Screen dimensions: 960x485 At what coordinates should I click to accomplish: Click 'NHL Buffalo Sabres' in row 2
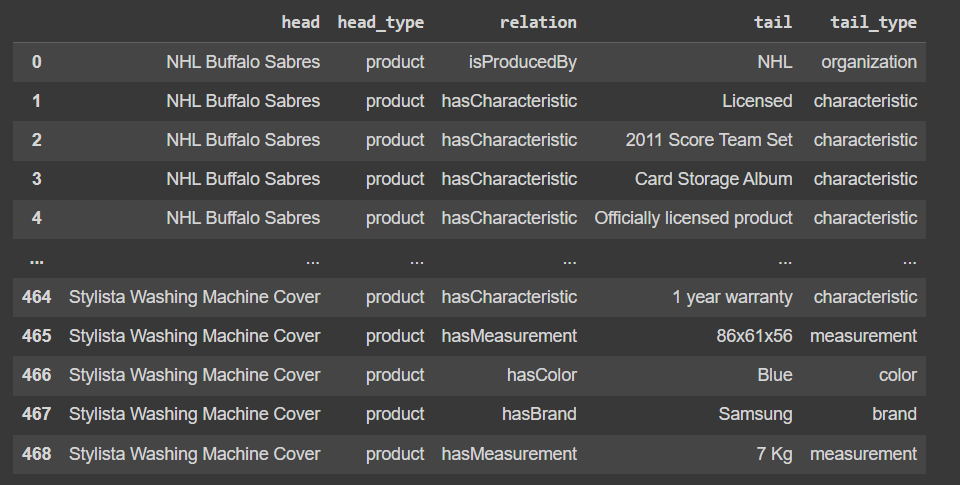(x=243, y=140)
